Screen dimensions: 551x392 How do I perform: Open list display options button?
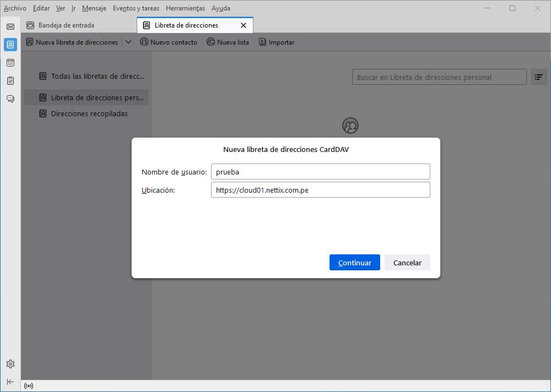point(538,77)
